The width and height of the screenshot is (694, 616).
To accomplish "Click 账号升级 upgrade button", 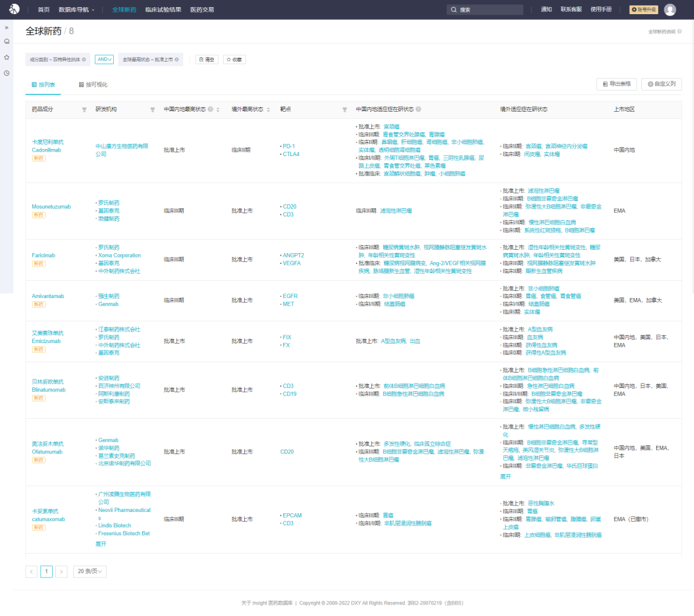I will click(643, 9).
